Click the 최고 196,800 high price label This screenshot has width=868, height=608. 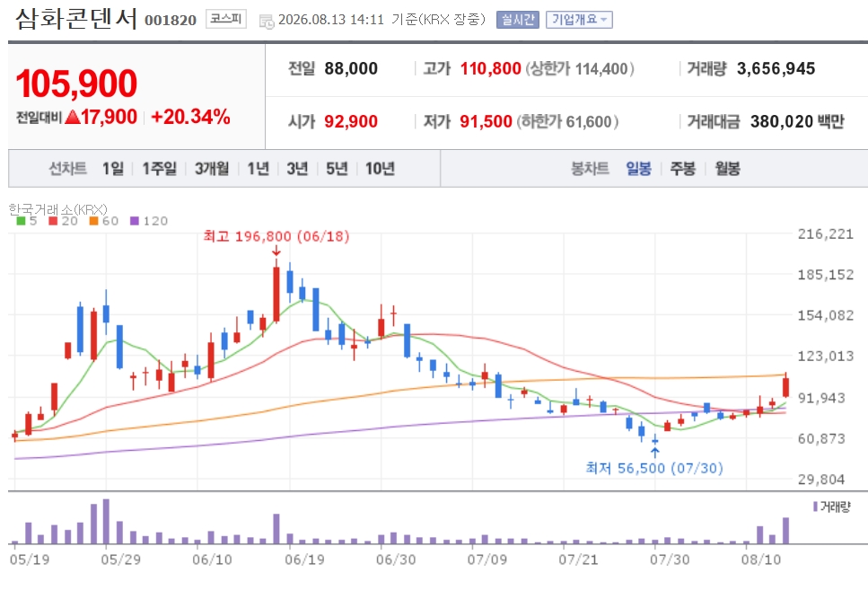click(x=276, y=236)
